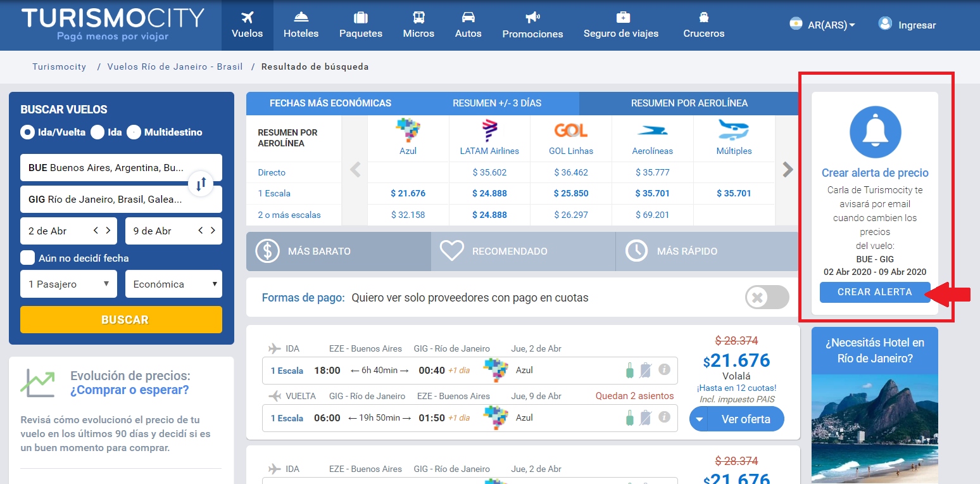The height and width of the screenshot is (484, 980).
Task: Open Económica class dropdown
Action: [x=173, y=284]
